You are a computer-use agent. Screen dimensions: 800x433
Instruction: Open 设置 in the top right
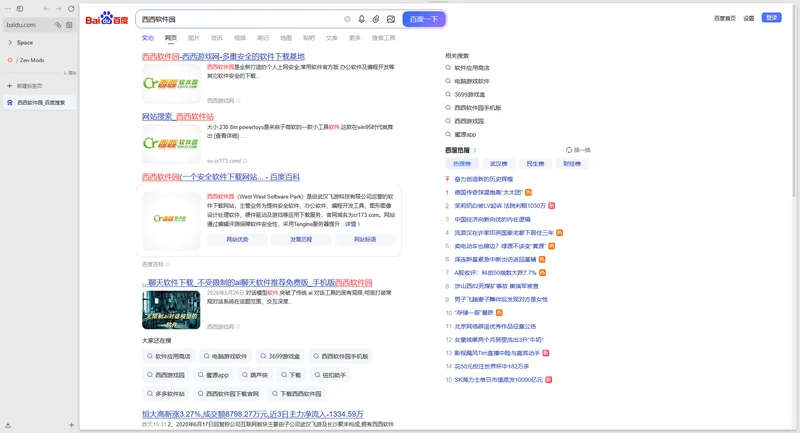click(748, 18)
